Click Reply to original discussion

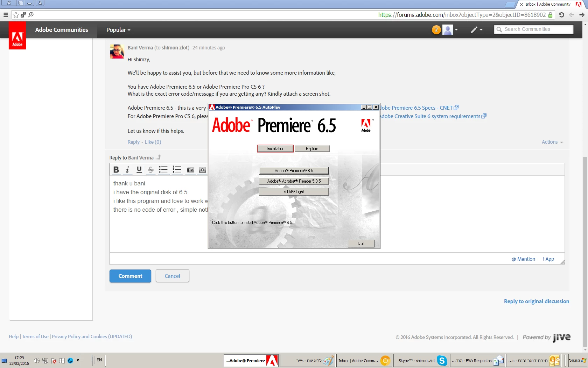537,301
